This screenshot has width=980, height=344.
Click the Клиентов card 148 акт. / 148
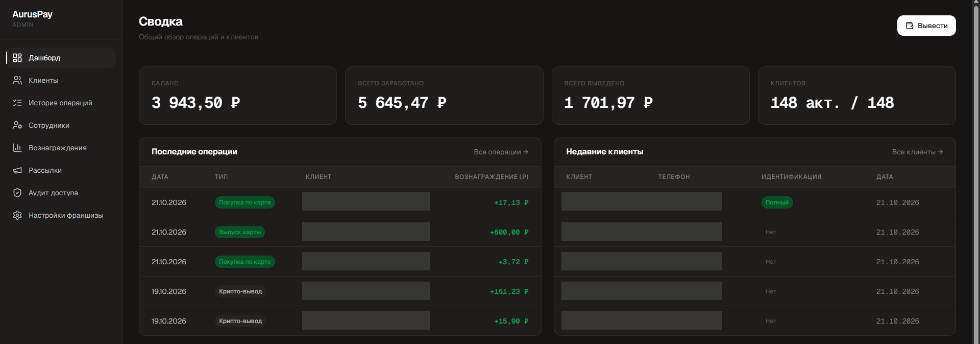(x=856, y=96)
